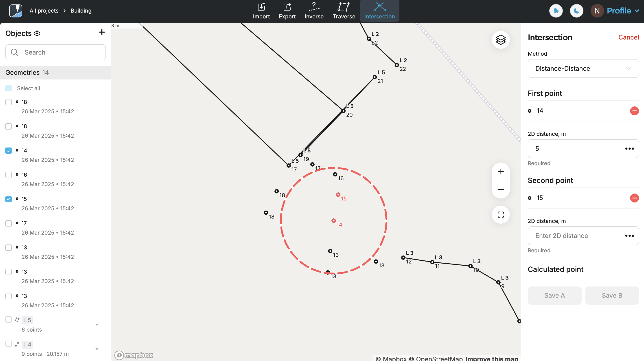Viewport: 644px width, 361px height.
Task: Click the Building breadcrumb
Action: [81, 11]
